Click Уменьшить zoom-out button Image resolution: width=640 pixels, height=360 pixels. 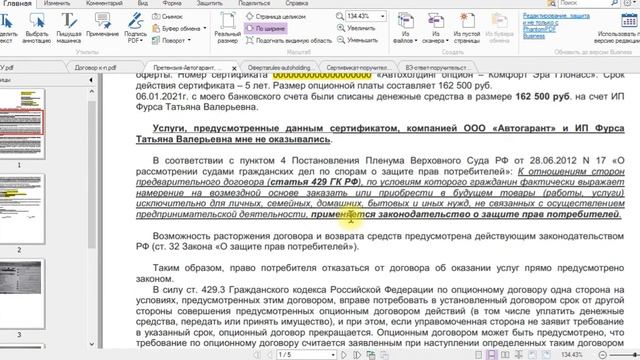click(x=357, y=40)
